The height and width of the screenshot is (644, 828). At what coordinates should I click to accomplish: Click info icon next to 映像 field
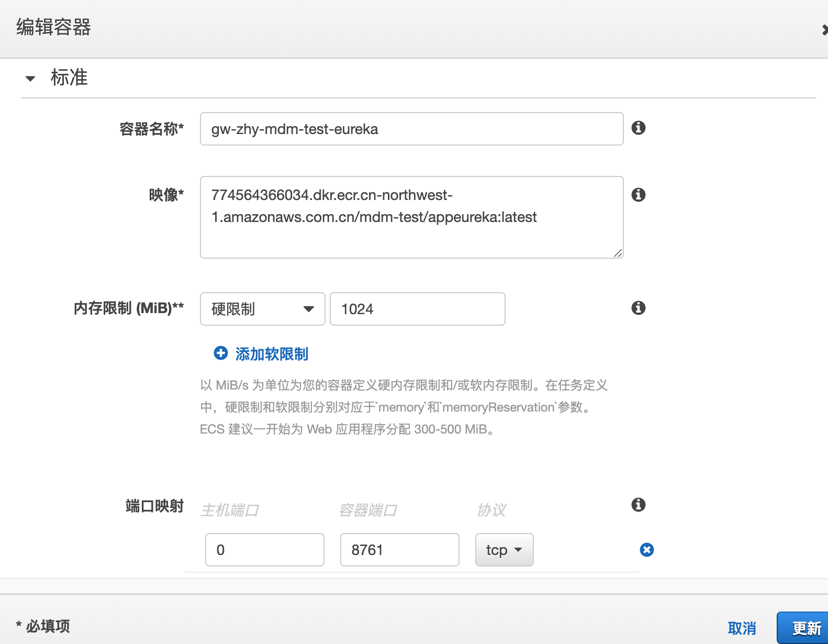pyautogui.click(x=638, y=195)
